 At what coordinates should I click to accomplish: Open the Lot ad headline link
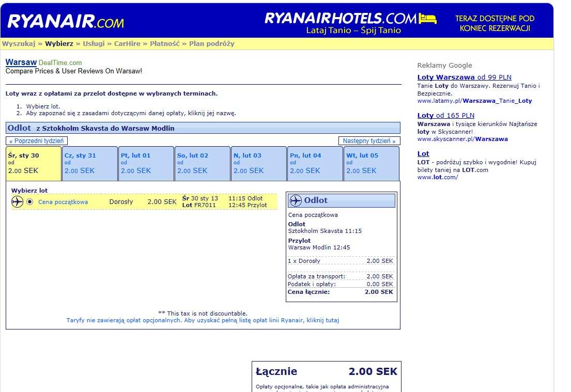(x=423, y=153)
